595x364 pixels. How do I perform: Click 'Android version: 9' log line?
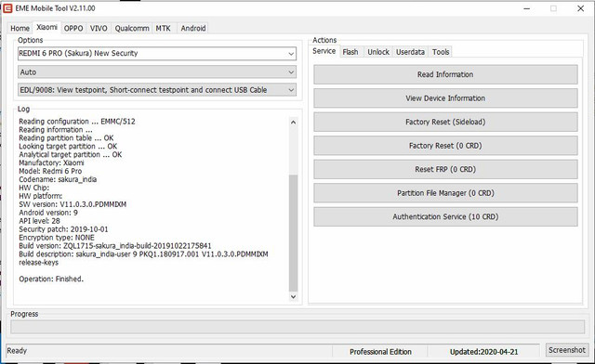pos(48,213)
